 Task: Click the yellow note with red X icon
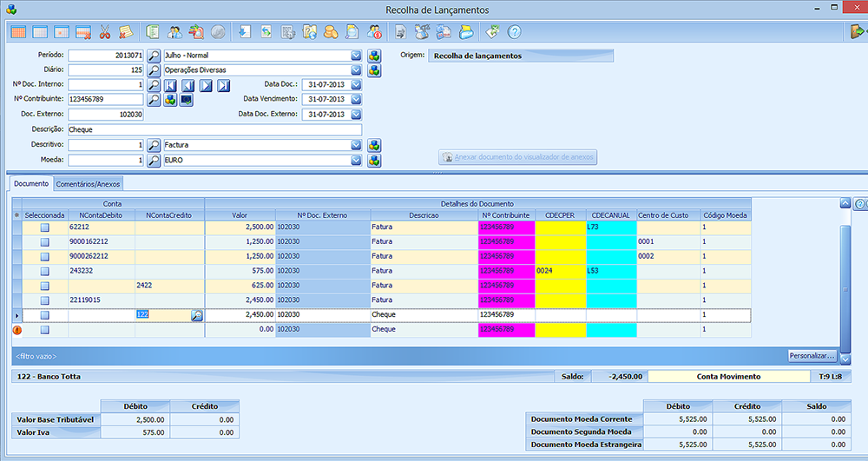pos(126,32)
